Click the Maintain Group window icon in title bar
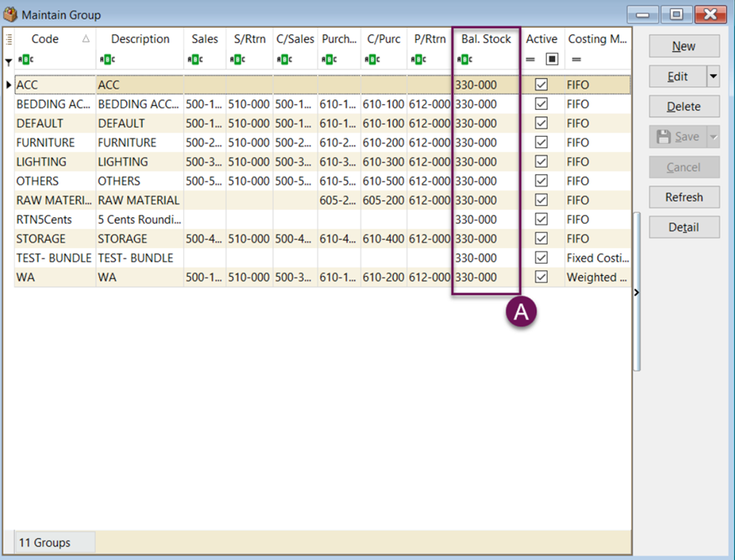 tap(11, 15)
